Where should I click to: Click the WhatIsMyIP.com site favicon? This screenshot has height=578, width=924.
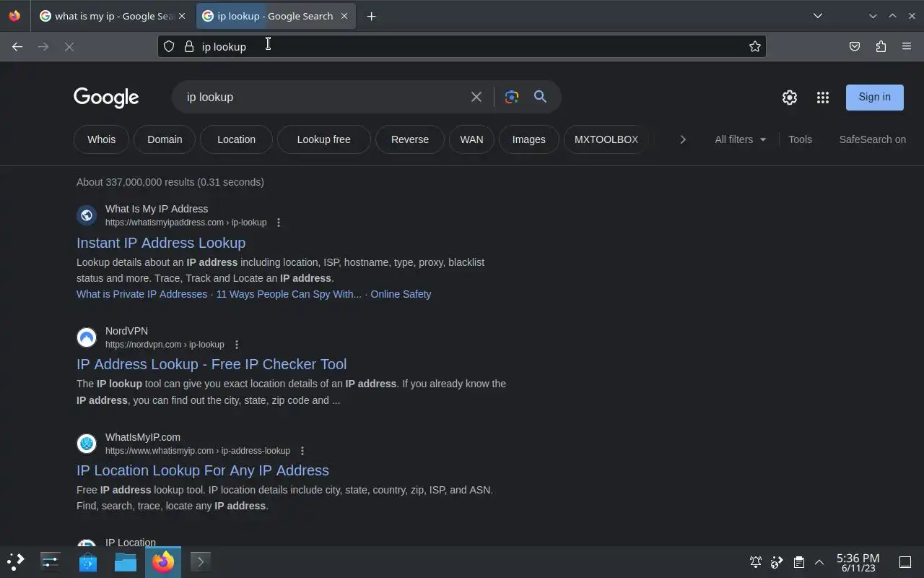point(87,444)
